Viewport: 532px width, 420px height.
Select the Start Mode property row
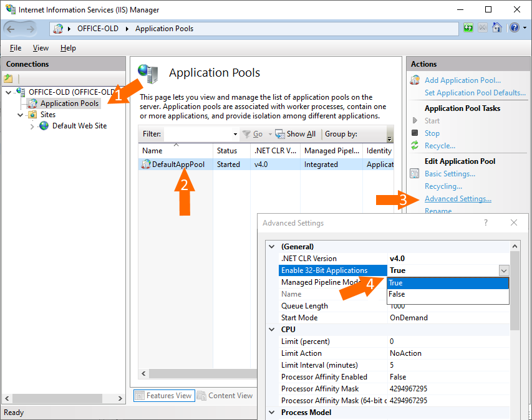(394, 318)
